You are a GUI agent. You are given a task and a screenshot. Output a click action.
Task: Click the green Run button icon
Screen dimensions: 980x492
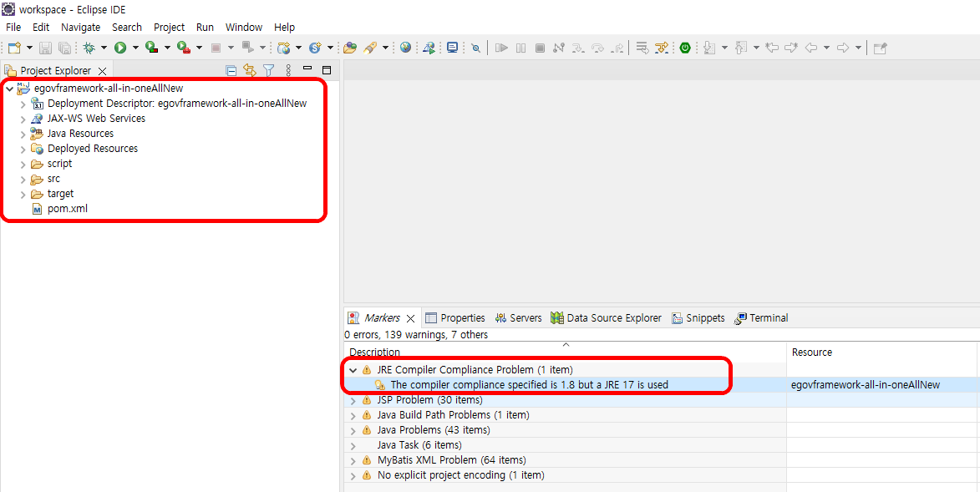click(120, 48)
